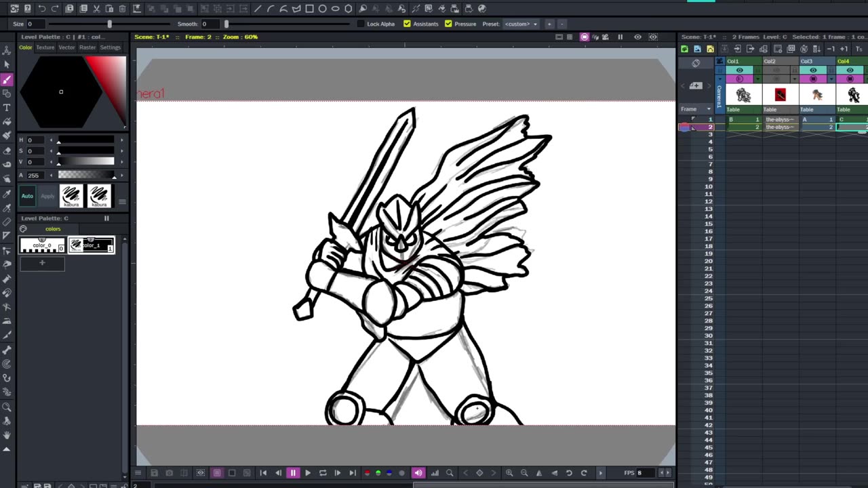Switch to the Texture tab
This screenshot has height=488, width=868.
[45, 47]
